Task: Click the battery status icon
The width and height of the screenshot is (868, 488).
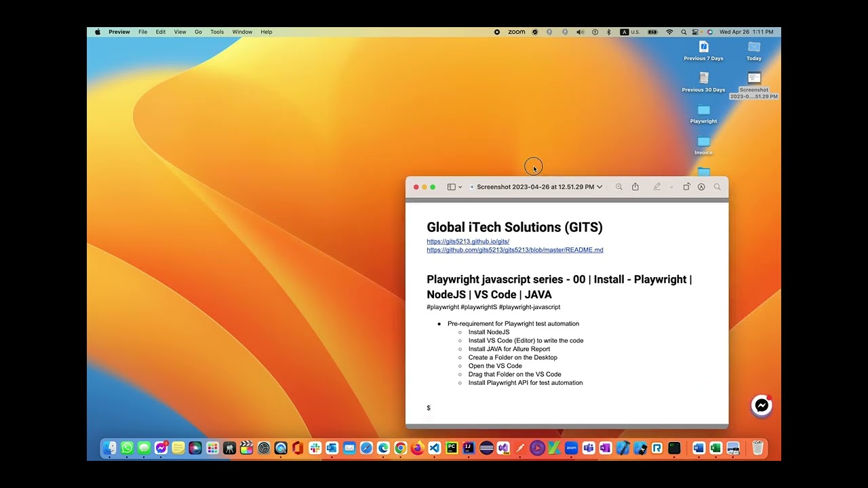Action: click(x=652, y=32)
